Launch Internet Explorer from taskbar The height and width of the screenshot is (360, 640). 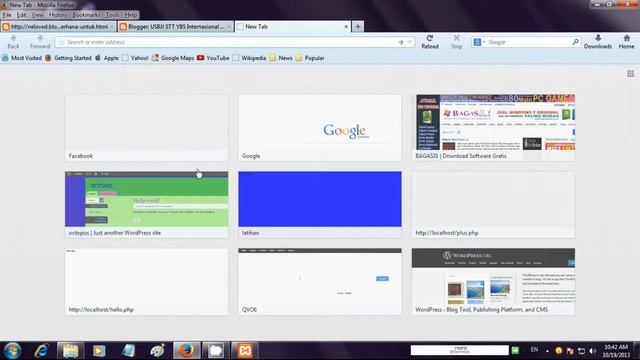click(x=42, y=351)
